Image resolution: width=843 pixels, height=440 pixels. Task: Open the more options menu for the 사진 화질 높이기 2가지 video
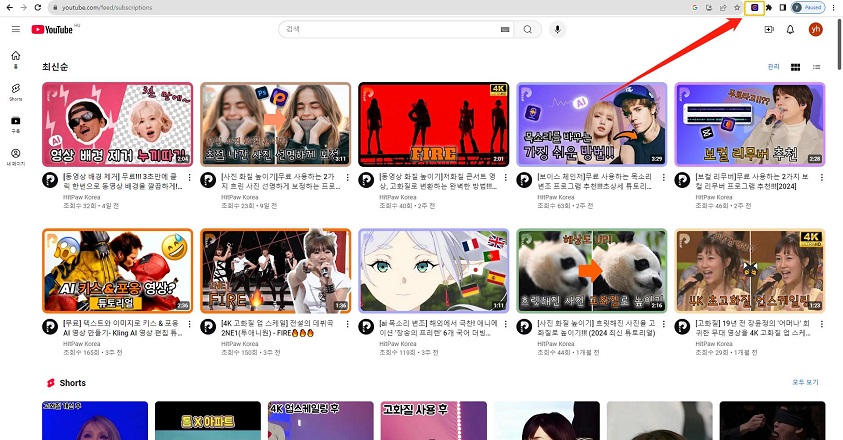tap(348, 177)
